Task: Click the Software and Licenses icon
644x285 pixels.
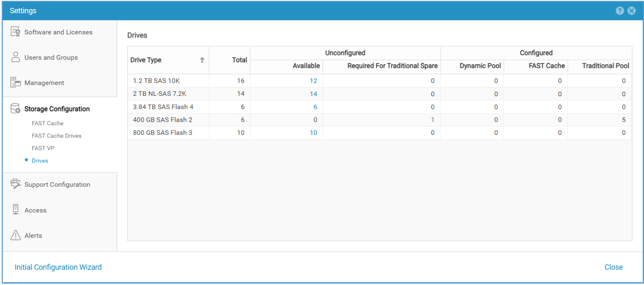Action: pyautogui.click(x=15, y=32)
